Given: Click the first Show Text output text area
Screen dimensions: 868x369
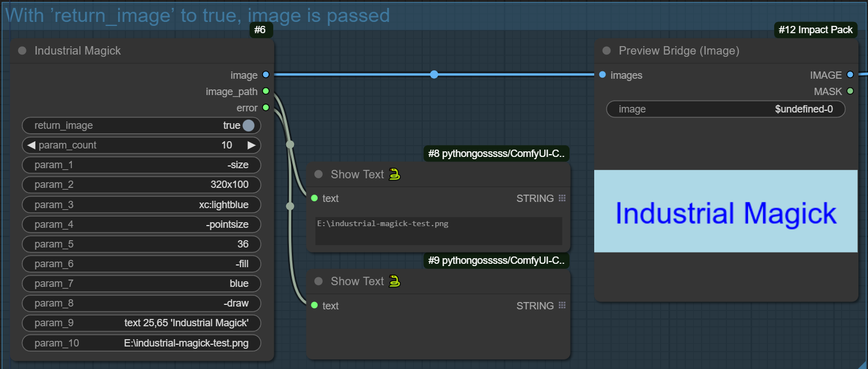Looking at the screenshot, I should pyautogui.click(x=438, y=231).
